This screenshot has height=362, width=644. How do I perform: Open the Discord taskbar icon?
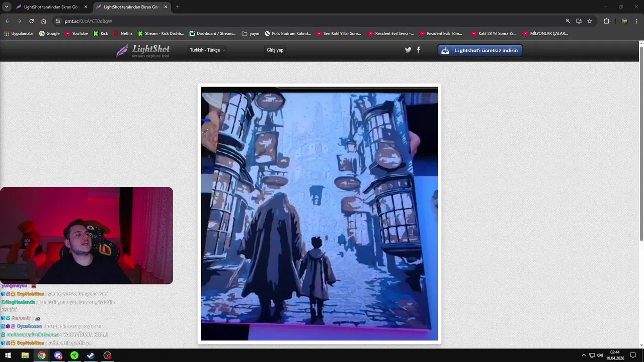pyautogui.click(x=58, y=355)
